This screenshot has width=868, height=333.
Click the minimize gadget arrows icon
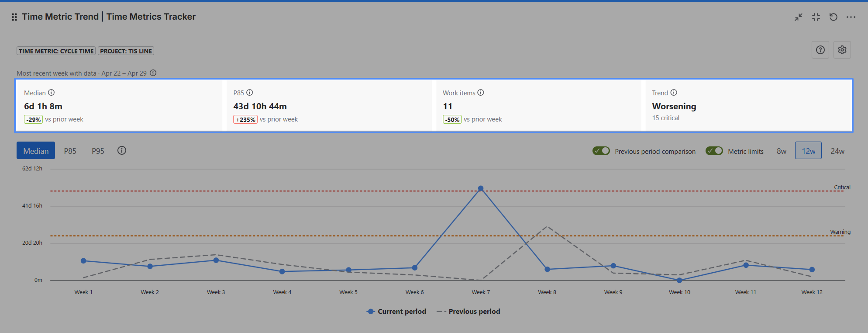(x=798, y=17)
